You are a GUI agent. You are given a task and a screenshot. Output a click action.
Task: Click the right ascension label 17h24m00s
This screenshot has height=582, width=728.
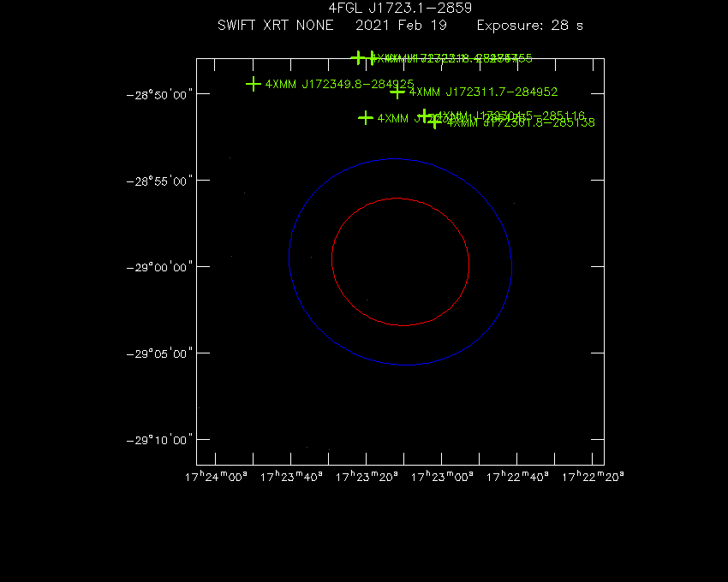[216, 477]
